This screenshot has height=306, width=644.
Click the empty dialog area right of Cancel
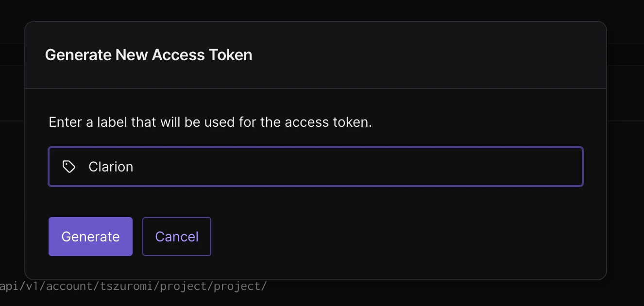389,237
